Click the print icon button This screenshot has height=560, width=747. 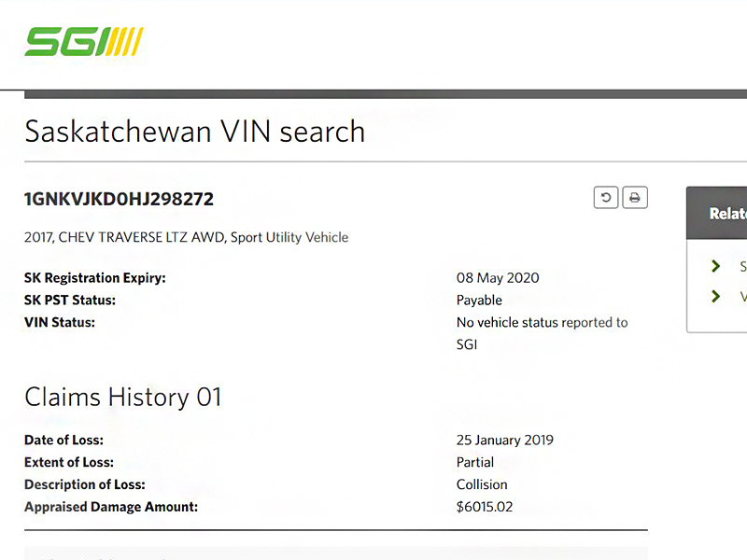point(635,197)
